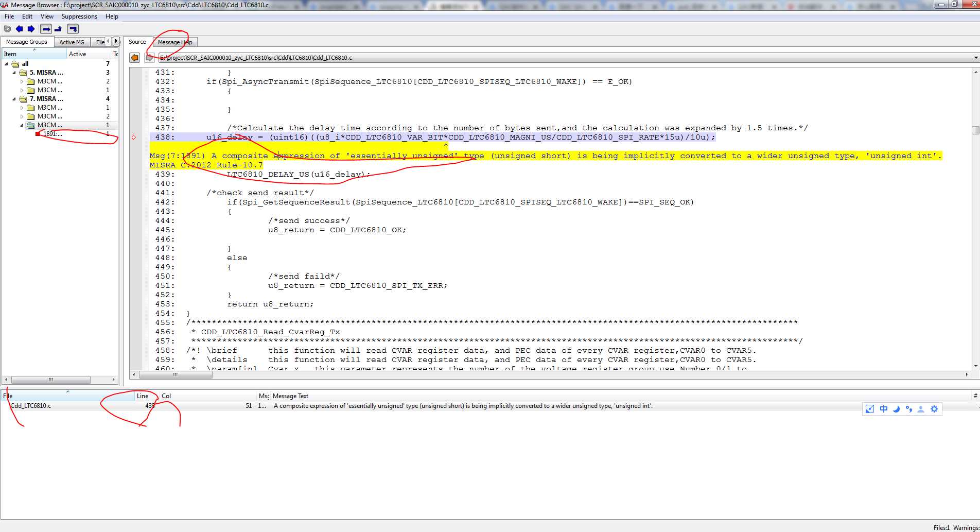Screen dimensions: 980x532
Task: Click the '7. MISRA' folder icon
Action: click(x=23, y=99)
